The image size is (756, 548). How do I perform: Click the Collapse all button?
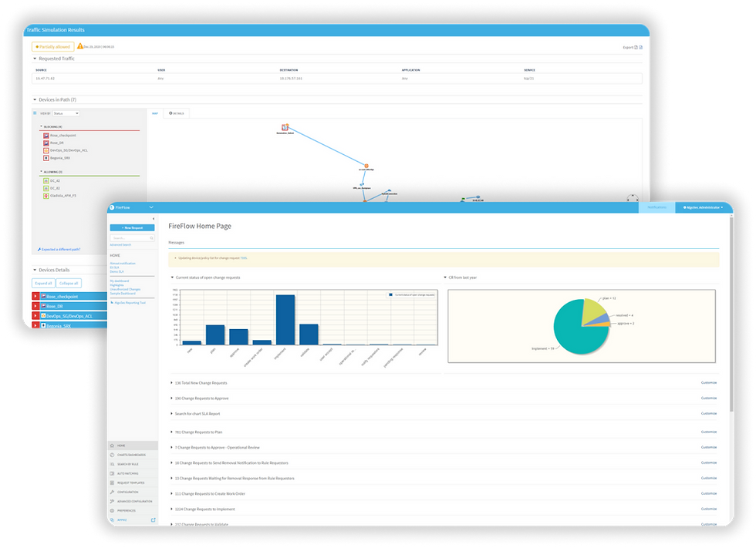coord(69,283)
